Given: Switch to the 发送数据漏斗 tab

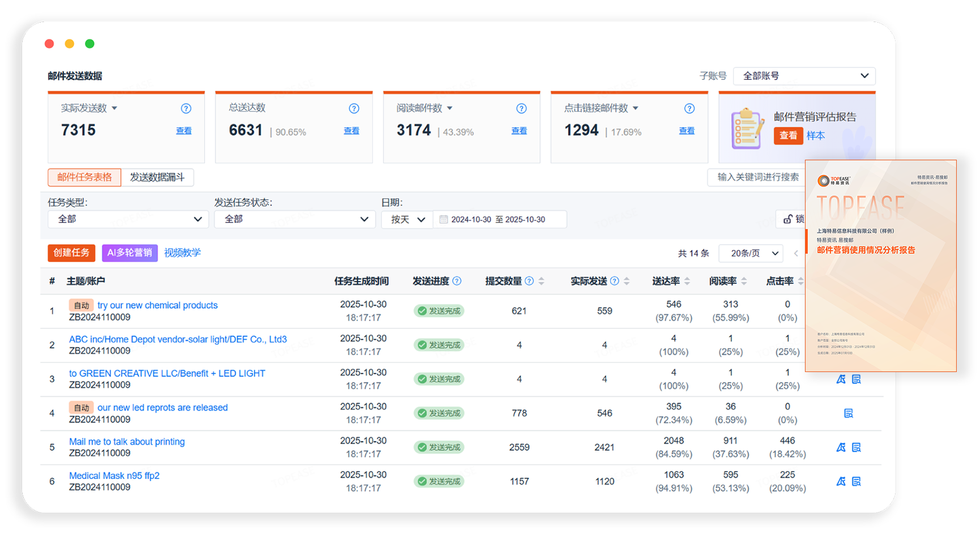Looking at the screenshot, I should pos(157,177).
